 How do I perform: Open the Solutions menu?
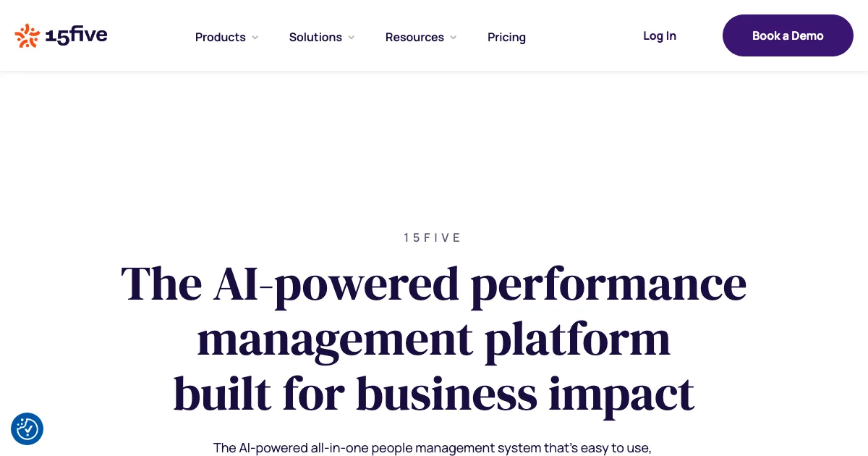pos(315,37)
